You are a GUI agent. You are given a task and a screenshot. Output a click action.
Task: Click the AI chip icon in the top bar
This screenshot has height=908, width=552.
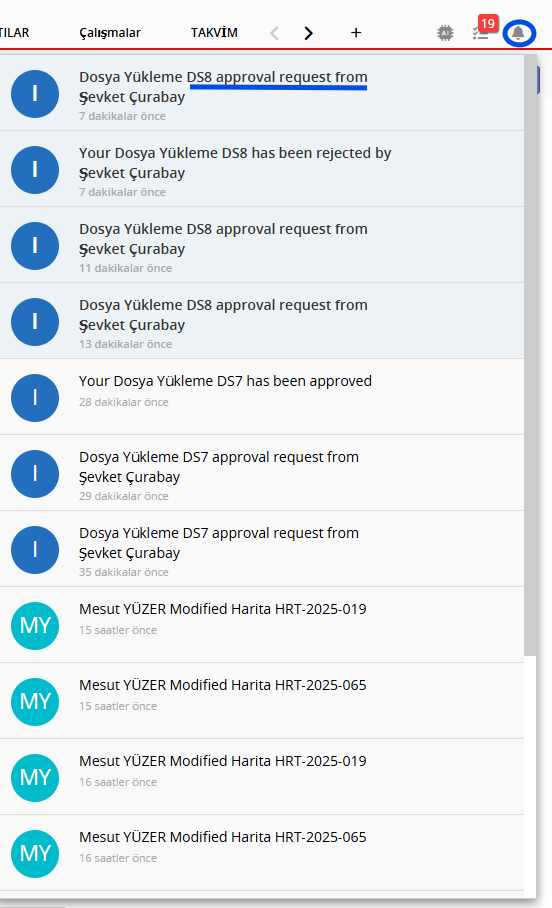(445, 33)
